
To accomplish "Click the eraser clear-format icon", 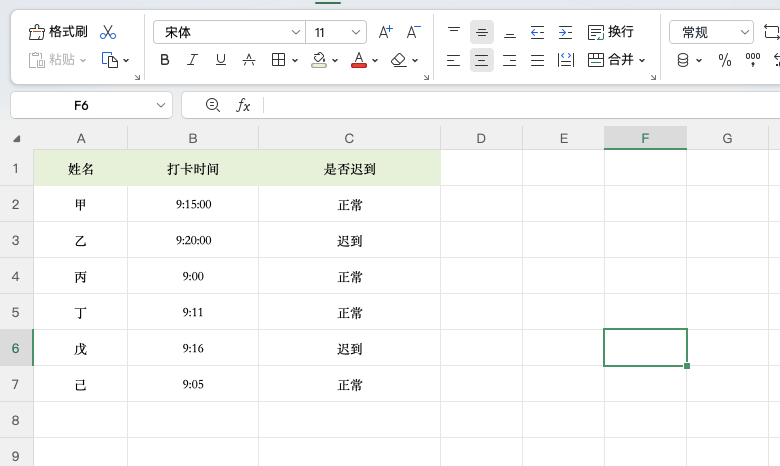I will click(x=399, y=60).
